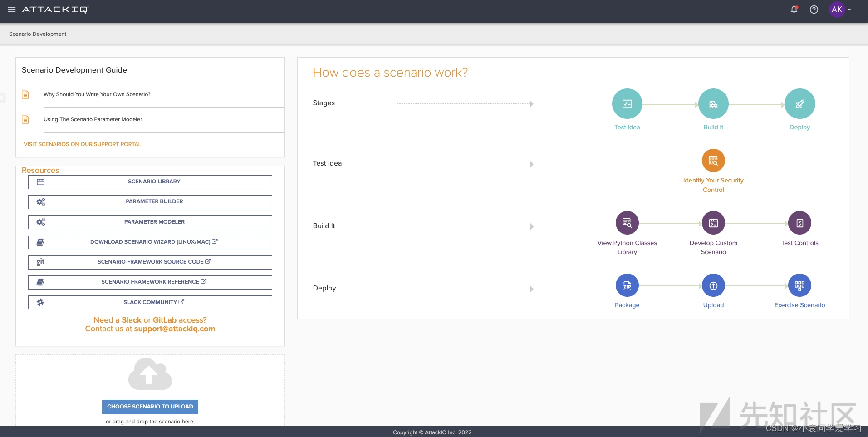Click Identify Your Security Control icon

click(713, 161)
